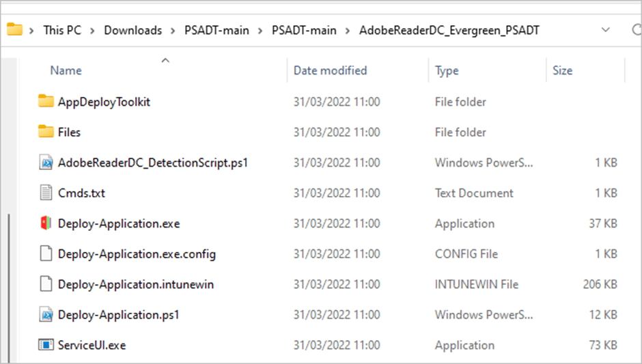Click the Deploy-Application.intunewin file icon
Viewport: 642px width, 364px height.
(46, 283)
